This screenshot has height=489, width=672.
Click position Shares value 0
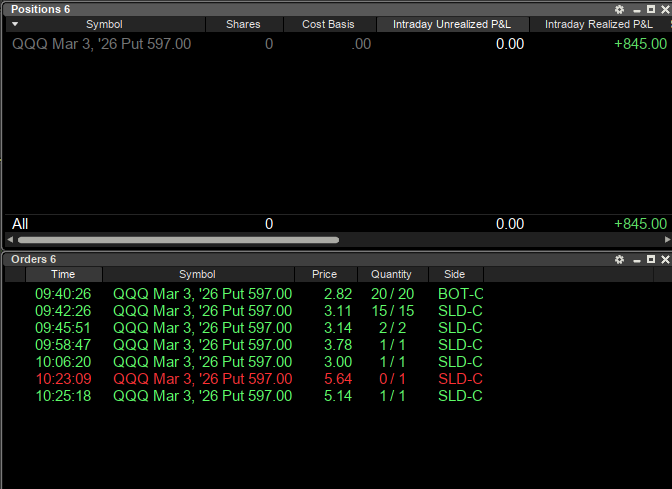(x=269, y=44)
